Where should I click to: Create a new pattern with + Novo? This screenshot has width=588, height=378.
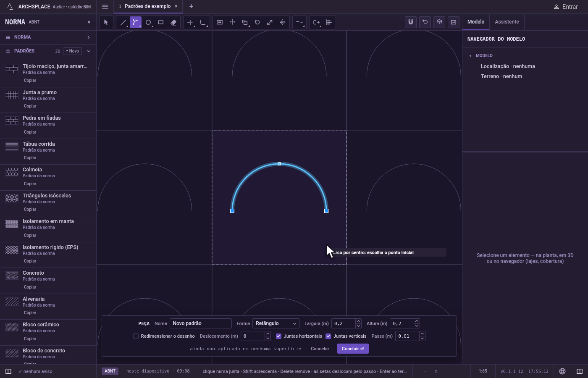click(72, 51)
